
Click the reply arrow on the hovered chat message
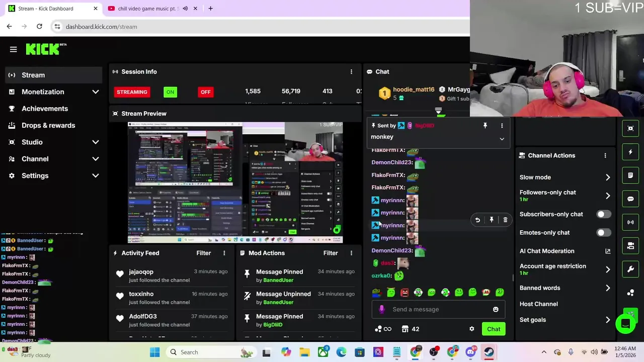[477, 220]
